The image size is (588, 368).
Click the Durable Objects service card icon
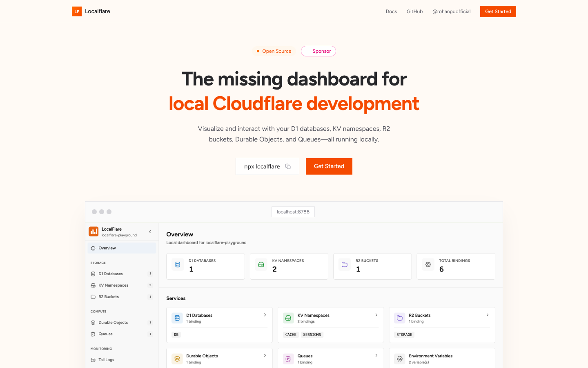[177, 359]
